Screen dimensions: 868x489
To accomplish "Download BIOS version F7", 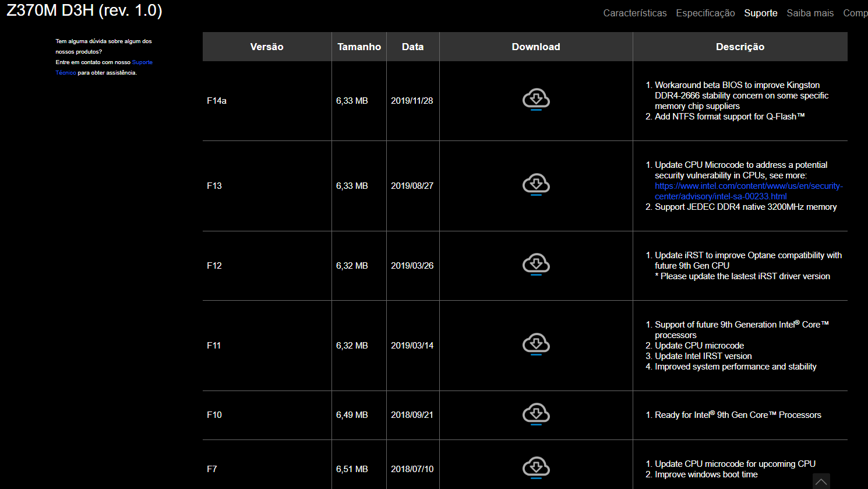I will pyautogui.click(x=536, y=468).
